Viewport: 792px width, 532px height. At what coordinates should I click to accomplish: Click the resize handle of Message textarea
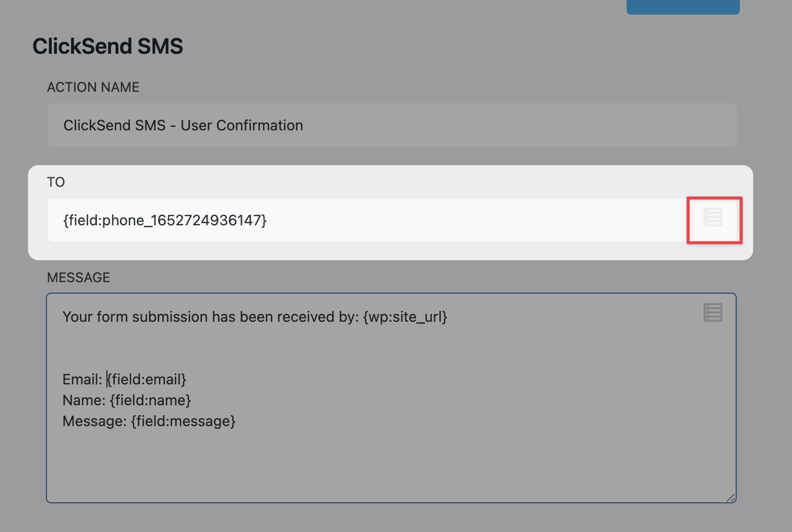click(731, 498)
